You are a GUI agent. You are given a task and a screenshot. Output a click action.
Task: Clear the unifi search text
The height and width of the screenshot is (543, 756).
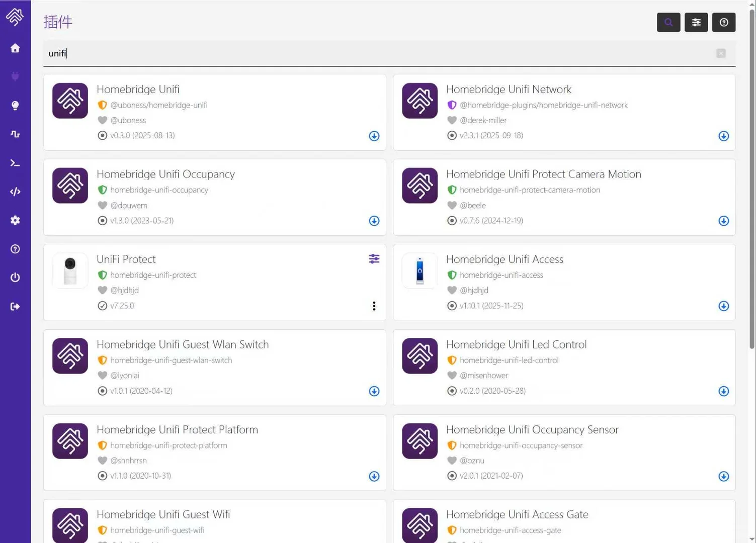click(x=721, y=53)
